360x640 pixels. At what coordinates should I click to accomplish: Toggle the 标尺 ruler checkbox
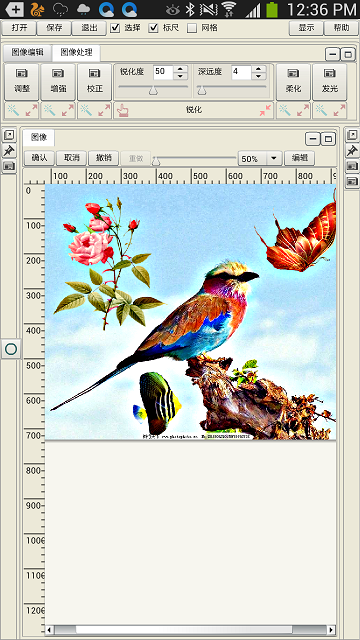tap(153, 28)
